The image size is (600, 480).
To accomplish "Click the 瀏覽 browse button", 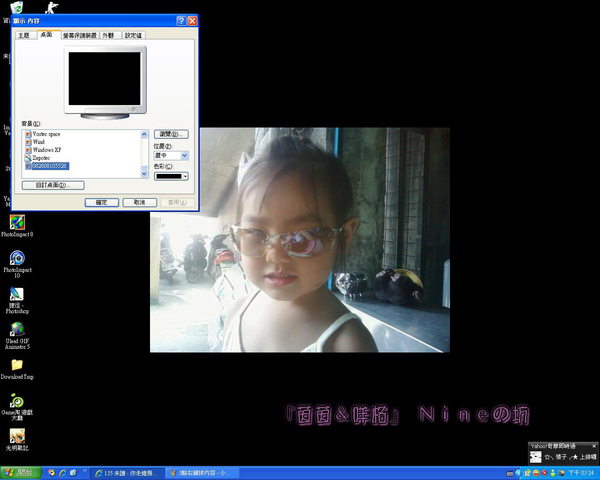I will 171,134.
